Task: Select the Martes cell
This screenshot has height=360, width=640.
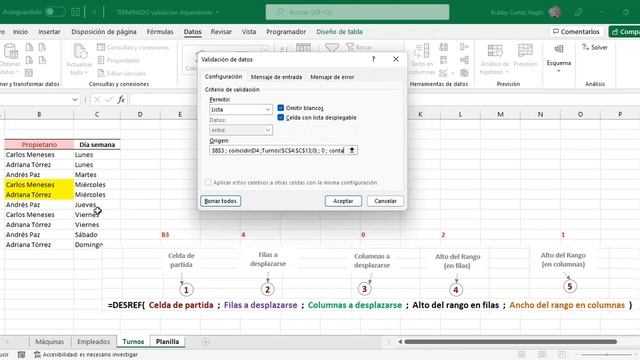Action: (97, 175)
